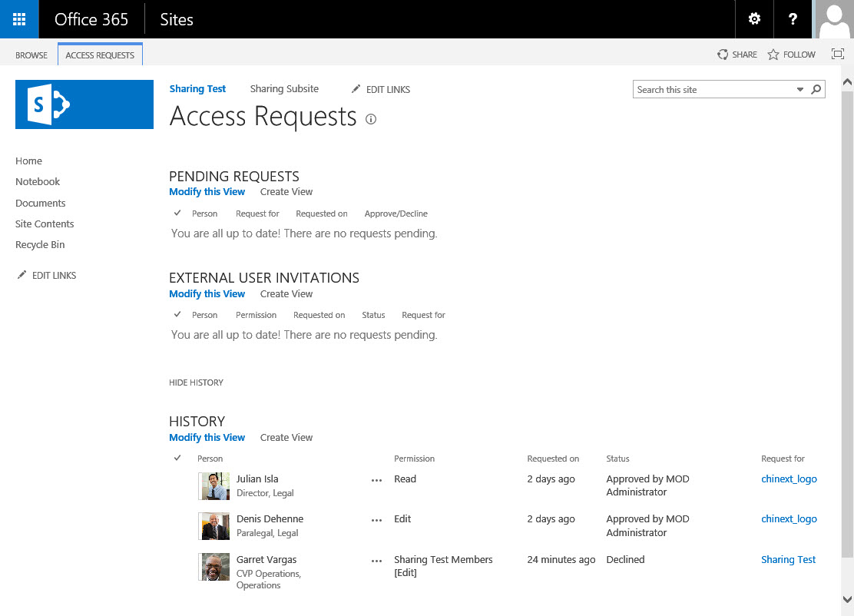Image resolution: width=854 pixels, height=616 pixels.
Task: Open Sharing Subsite in top navigation
Action: (284, 89)
